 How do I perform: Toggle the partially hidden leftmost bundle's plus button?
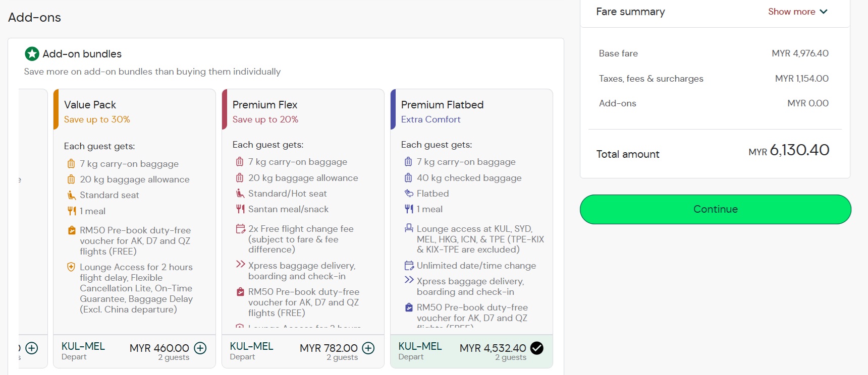coord(32,348)
